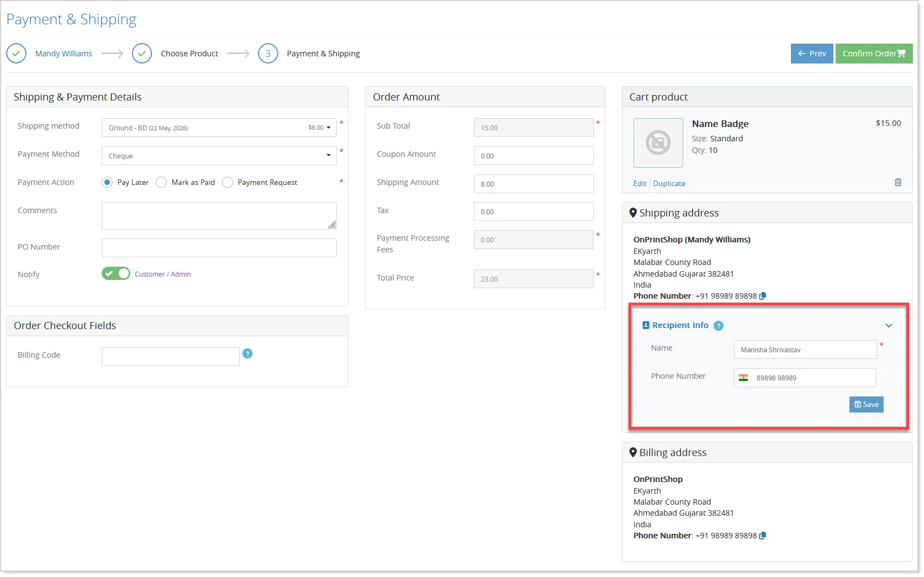Select Payment Request option
The image size is (924, 577).
[x=228, y=182]
